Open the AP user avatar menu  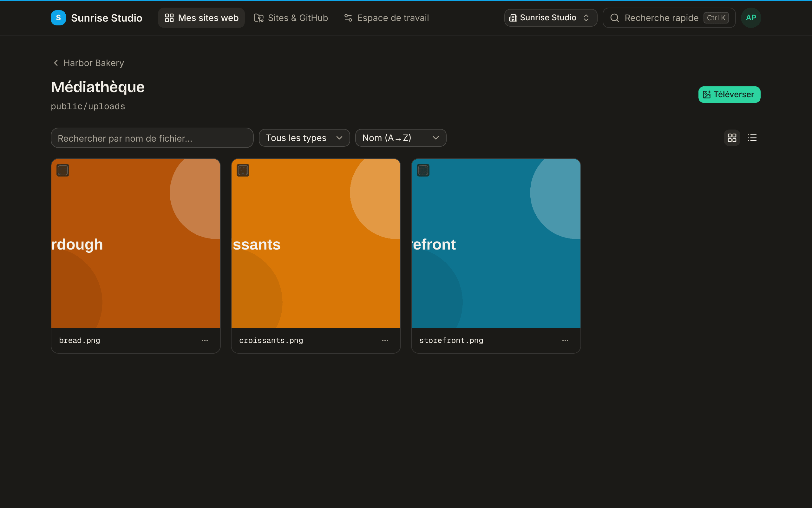[x=751, y=18]
